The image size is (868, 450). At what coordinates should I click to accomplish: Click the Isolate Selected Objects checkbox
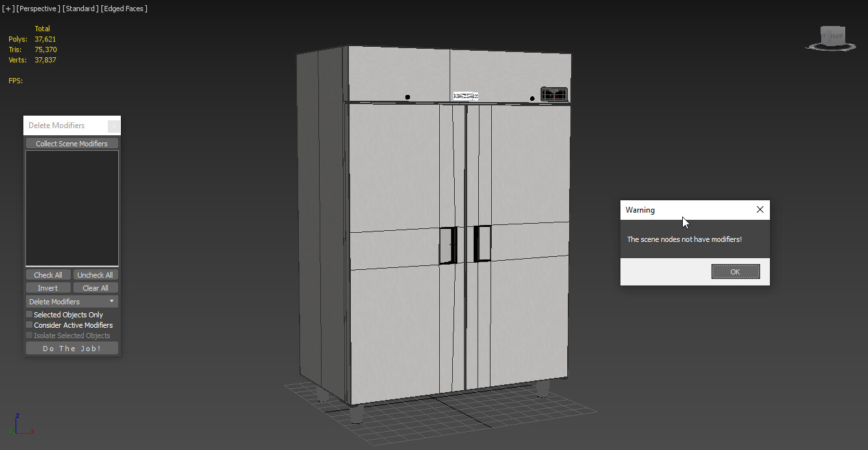point(29,335)
